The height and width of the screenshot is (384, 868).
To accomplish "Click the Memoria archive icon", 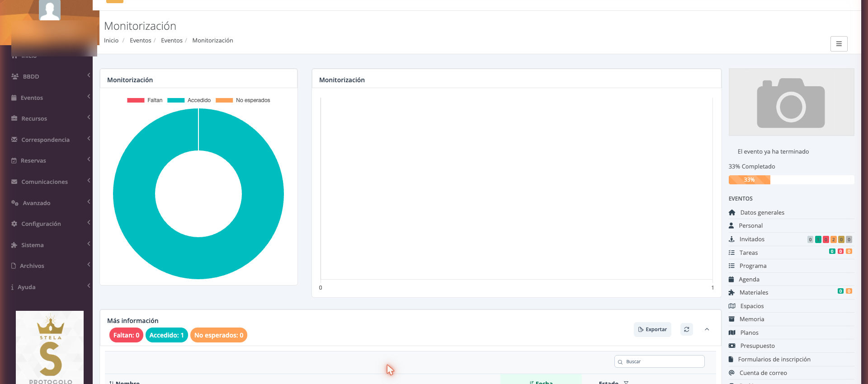I will point(731,319).
